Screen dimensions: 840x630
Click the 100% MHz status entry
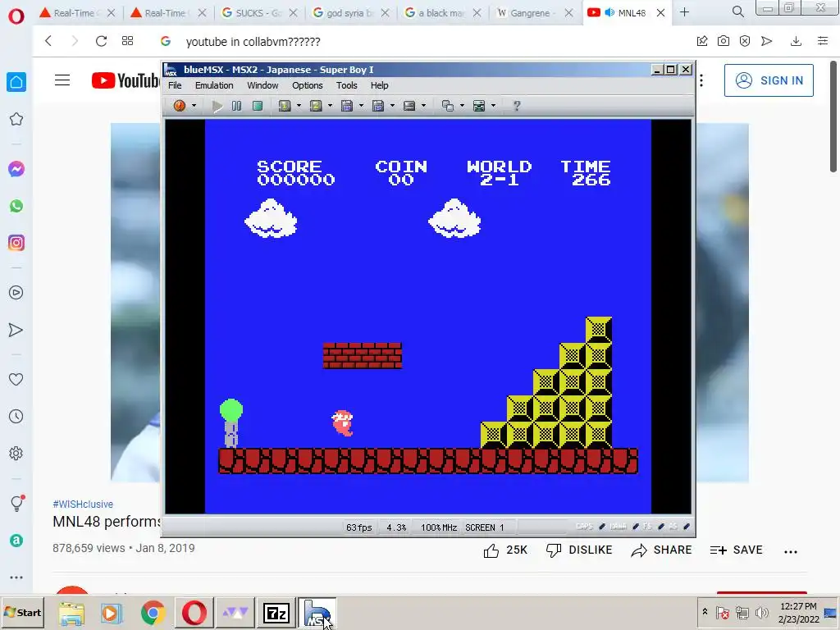[x=439, y=527]
